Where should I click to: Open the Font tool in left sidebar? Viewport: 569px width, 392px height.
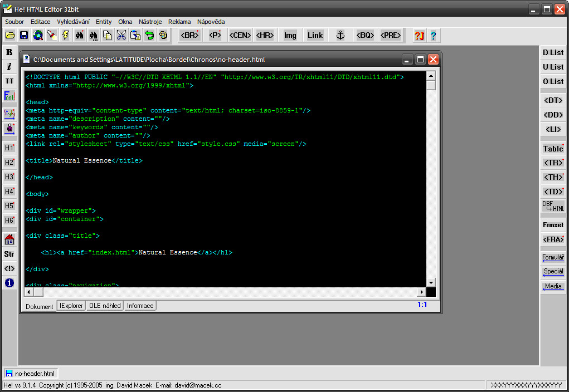[x=9, y=96]
